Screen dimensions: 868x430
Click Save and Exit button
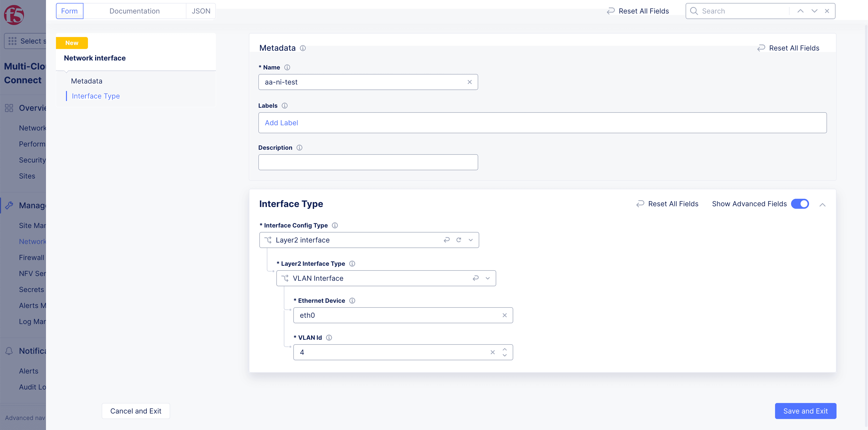tap(805, 411)
